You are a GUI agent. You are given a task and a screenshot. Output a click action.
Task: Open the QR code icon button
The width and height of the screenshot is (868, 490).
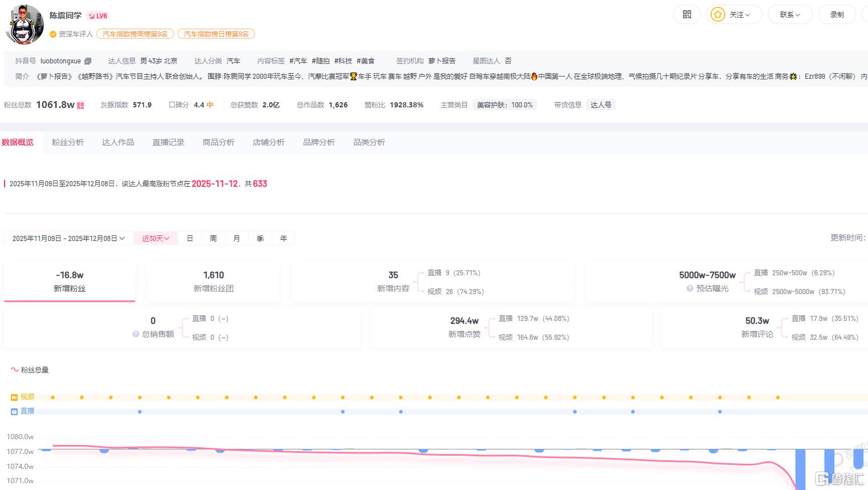tap(687, 15)
